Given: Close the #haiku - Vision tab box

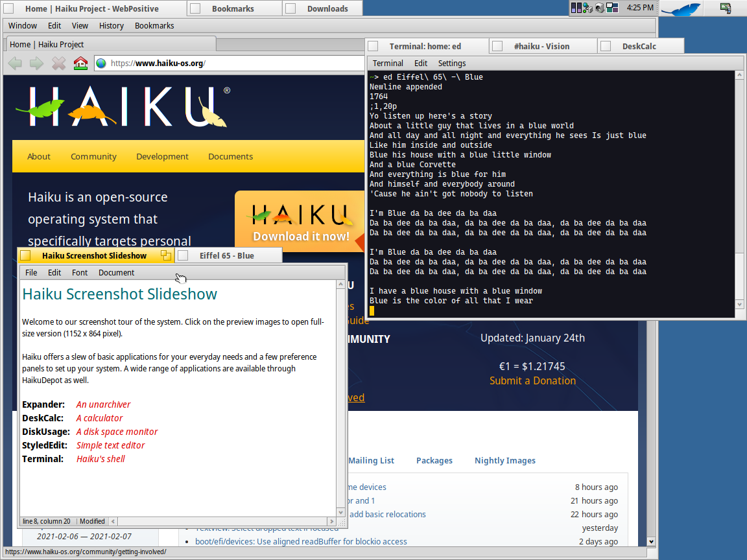Looking at the screenshot, I should pos(497,46).
